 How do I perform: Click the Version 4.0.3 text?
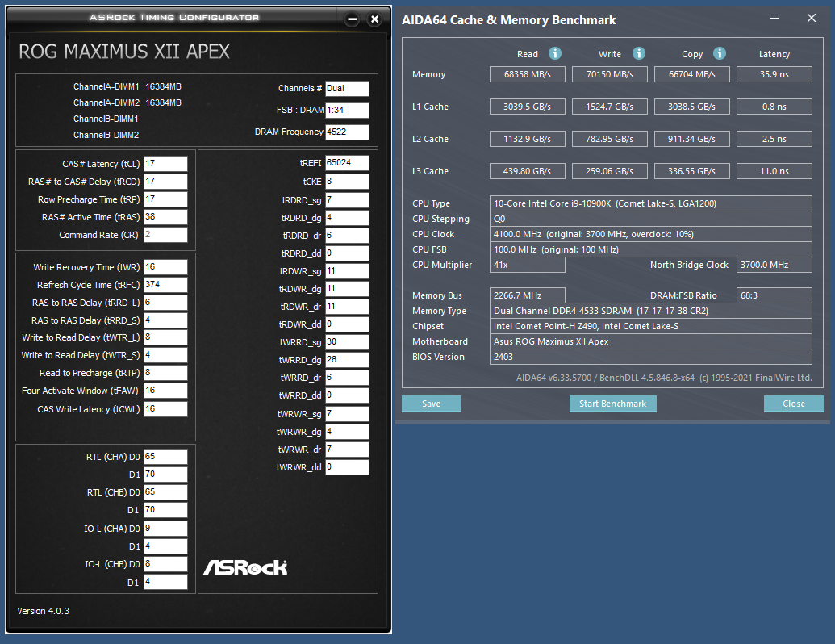[43, 611]
